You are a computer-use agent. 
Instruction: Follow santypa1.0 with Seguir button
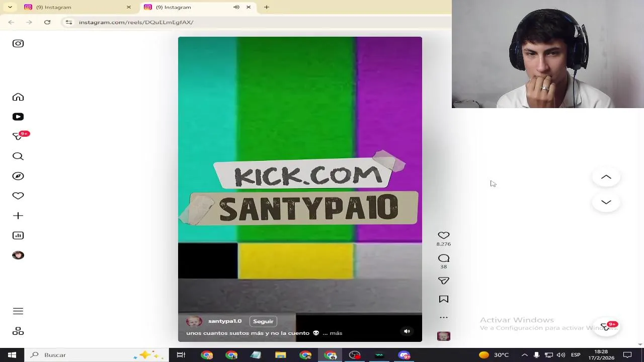[x=263, y=321]
